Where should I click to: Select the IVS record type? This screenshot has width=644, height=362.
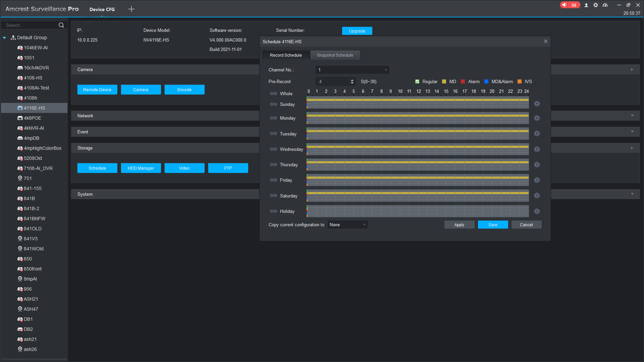(520, 81)
